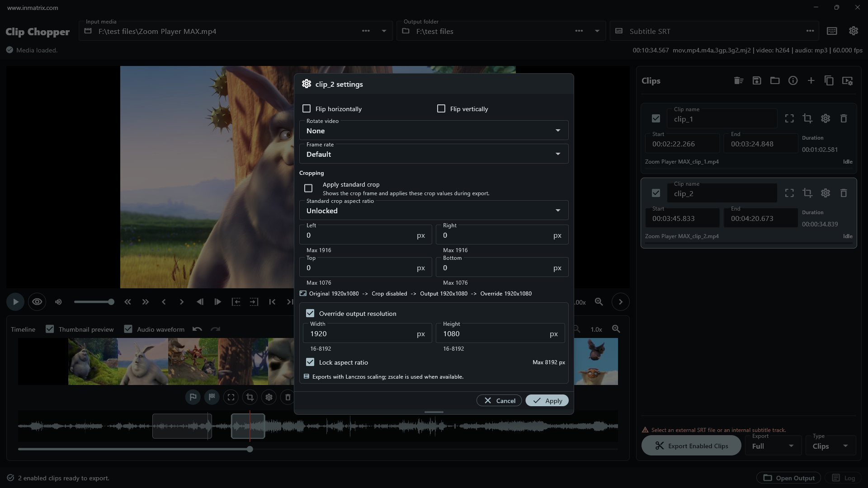Click the flag marker icon under the timeline

193,397
